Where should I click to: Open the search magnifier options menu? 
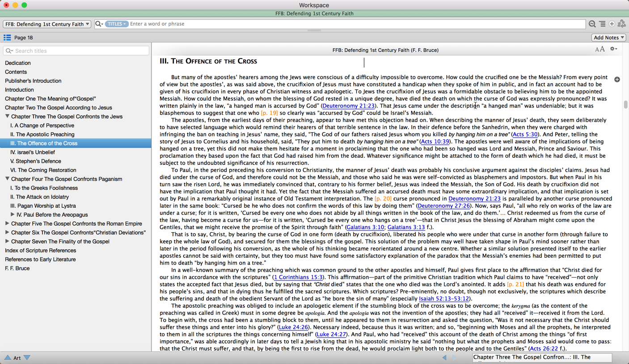(x=99, y=24)
